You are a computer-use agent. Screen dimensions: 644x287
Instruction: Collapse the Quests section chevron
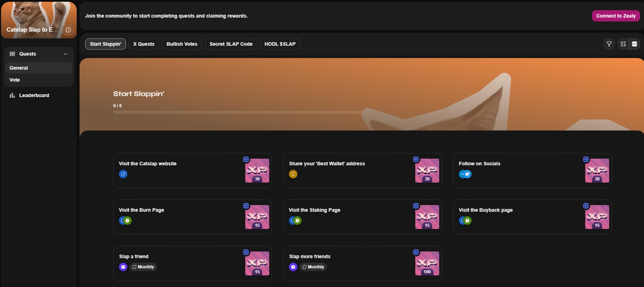(65, 54)
